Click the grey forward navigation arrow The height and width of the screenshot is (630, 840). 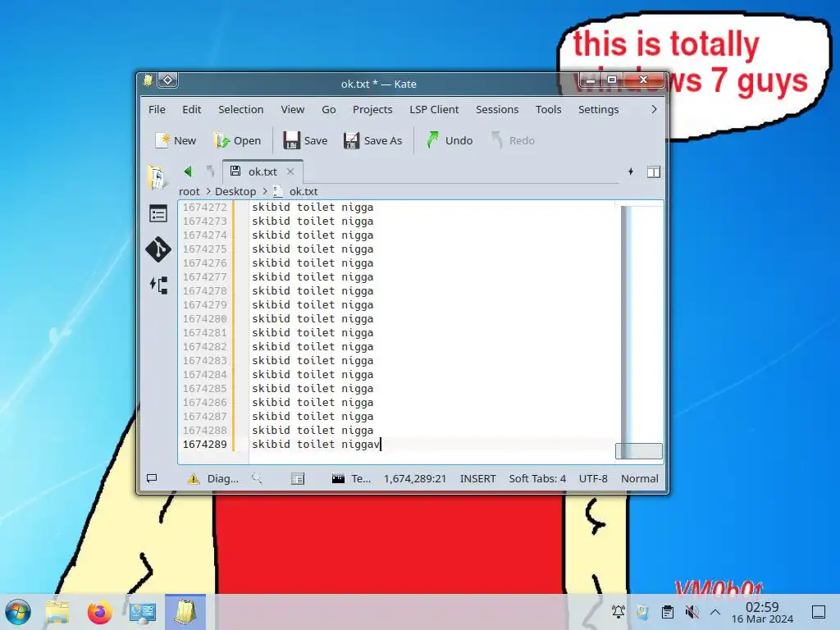pyautogui.click(x=210, y=171)
